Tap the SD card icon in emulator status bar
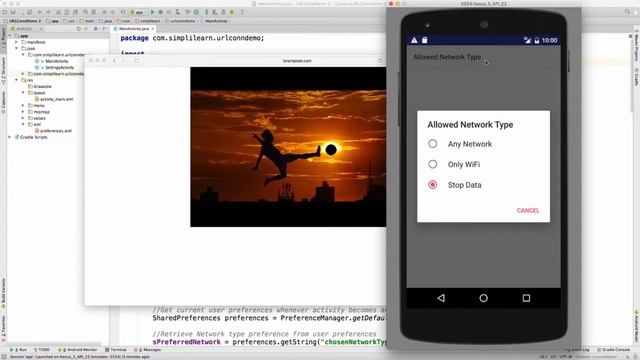Screen dimensions: 640x360 click(424, 40)
